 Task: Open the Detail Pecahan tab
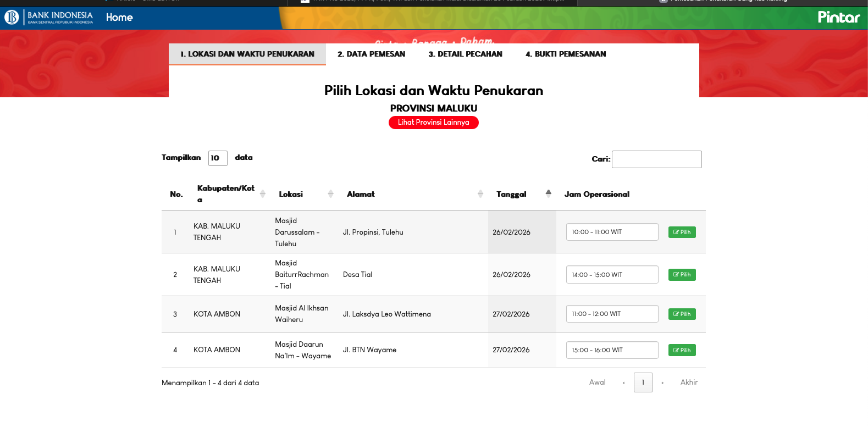(466, 54)
